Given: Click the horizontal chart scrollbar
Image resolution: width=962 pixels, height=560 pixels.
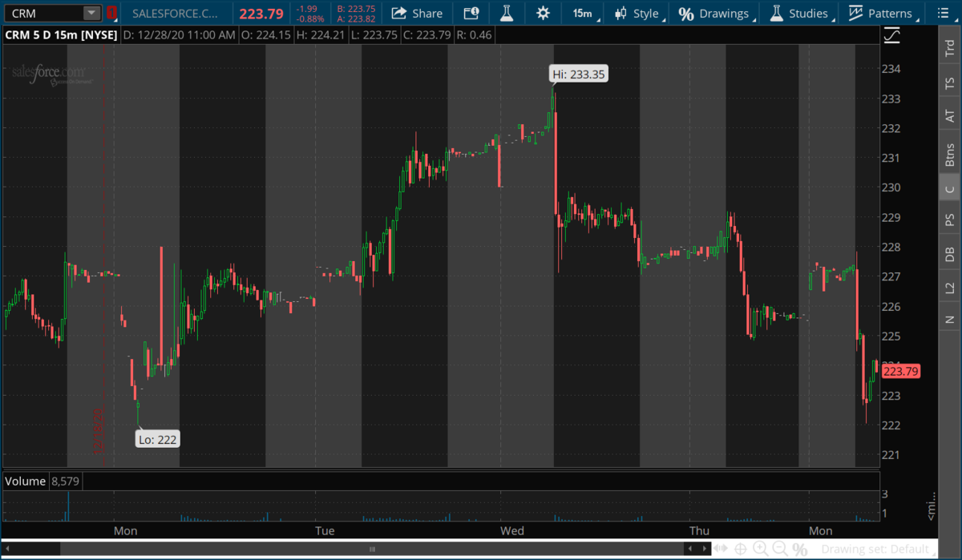Looking at the screenshot, I should (x=372, y=549).
